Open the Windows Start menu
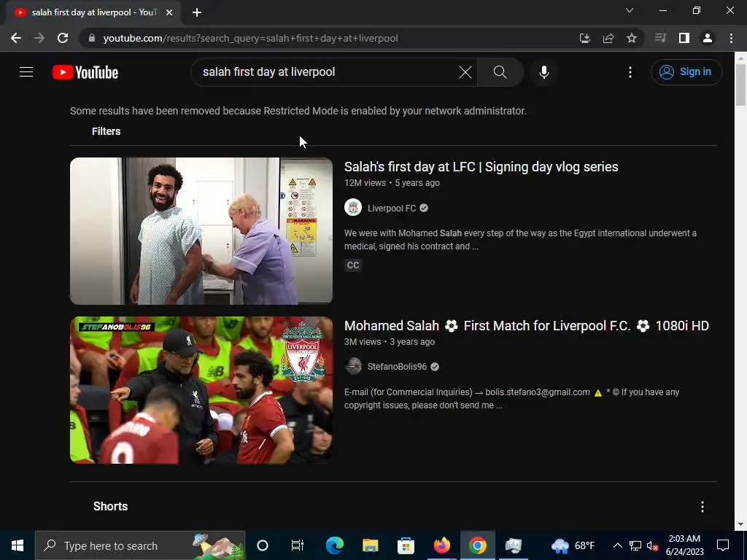The width and height of the screenshot is (747, 560). pyautogui.click(x=18, y=545)
